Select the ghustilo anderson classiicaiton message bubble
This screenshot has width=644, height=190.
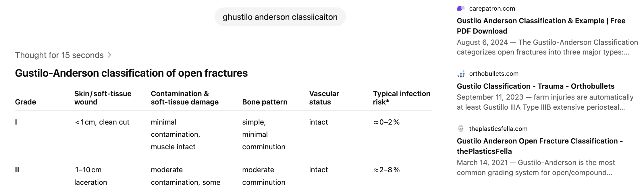click(x=280, y=17)
